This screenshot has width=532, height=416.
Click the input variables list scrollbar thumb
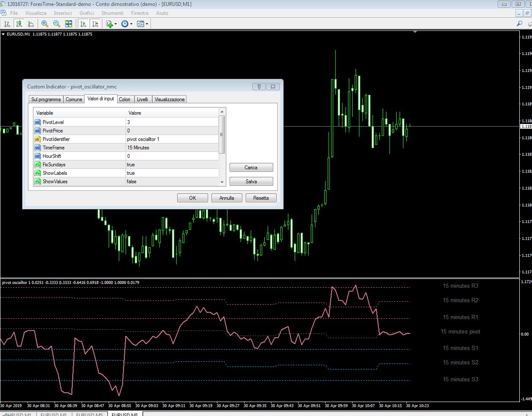pyautogui.click(x=222, y=134)
